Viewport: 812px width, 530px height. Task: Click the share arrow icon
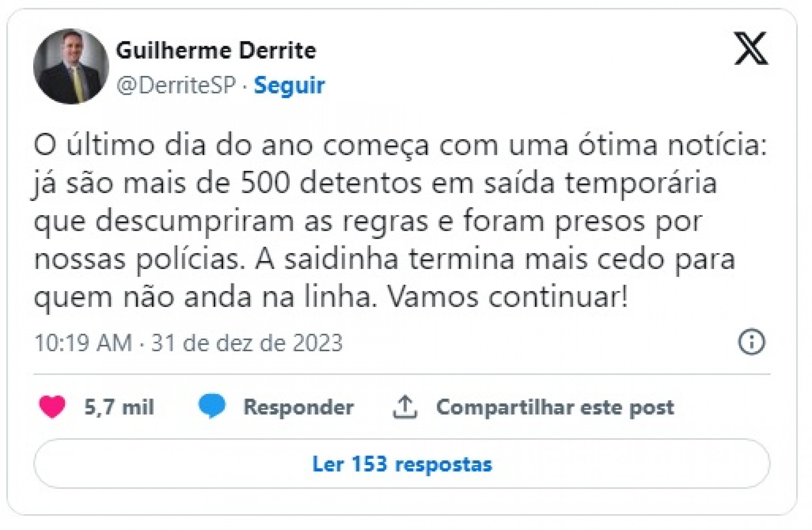[405, 407]
